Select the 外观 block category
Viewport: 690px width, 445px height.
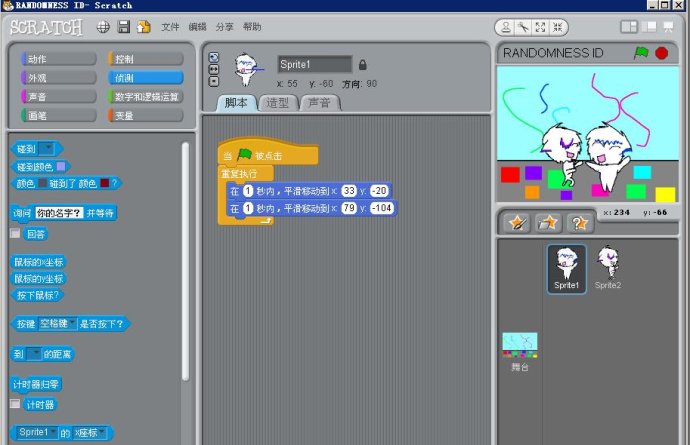(x=59, y=78)
